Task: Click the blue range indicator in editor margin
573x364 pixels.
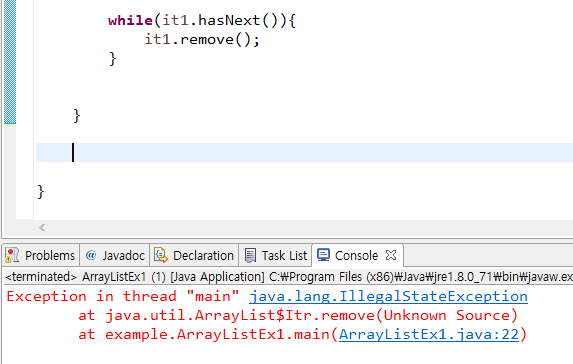Action: click(10, 62)
